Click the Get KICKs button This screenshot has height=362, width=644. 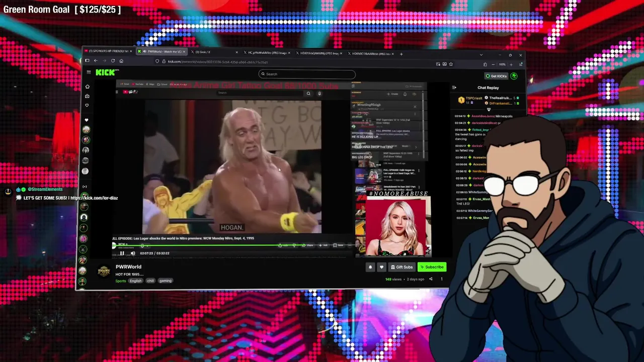click(496, 76)
